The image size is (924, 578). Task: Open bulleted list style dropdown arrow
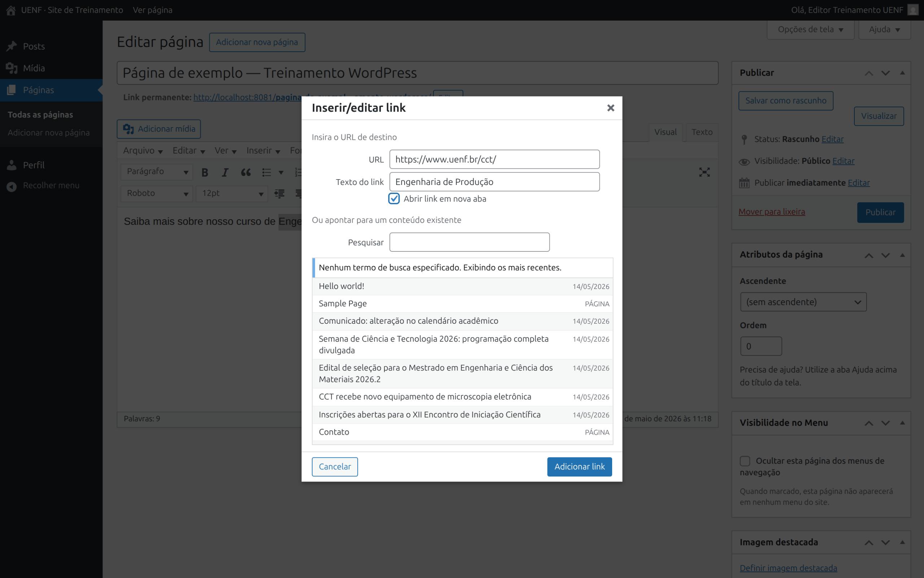[x=281, y=172]
